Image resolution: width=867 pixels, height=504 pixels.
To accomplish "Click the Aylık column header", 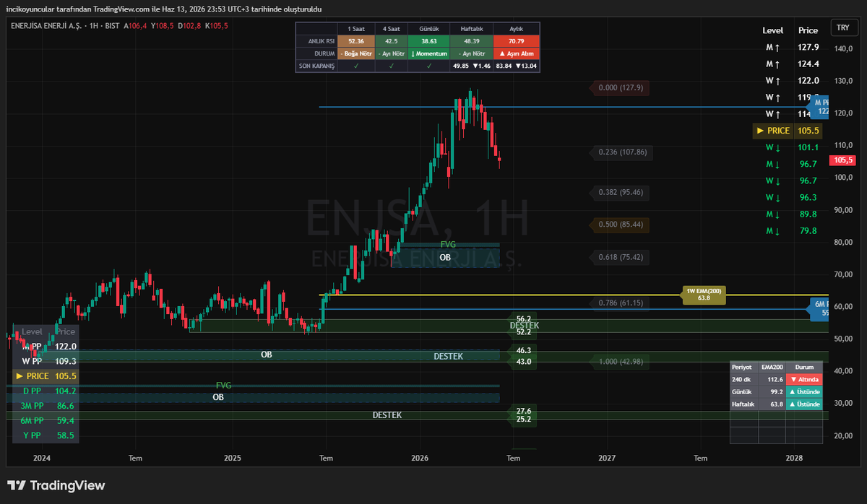I will (x=515, y=28).
